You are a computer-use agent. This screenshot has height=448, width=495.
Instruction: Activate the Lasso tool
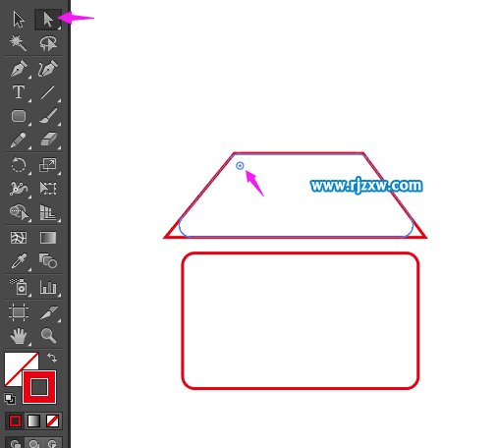48,43
